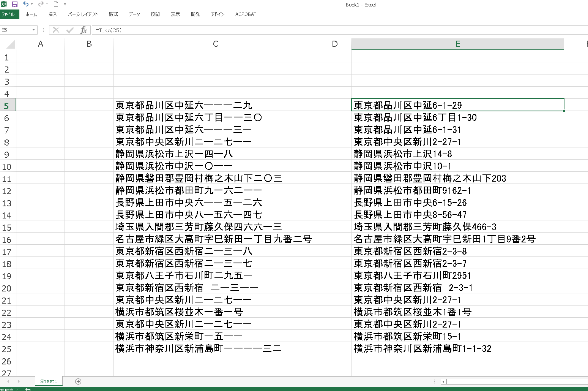The width and height of the screenshot is (588, 391).
Task: Click cell 横浜市神奈川区新浦島町1-1-32
Action: [x=458, y=348]
